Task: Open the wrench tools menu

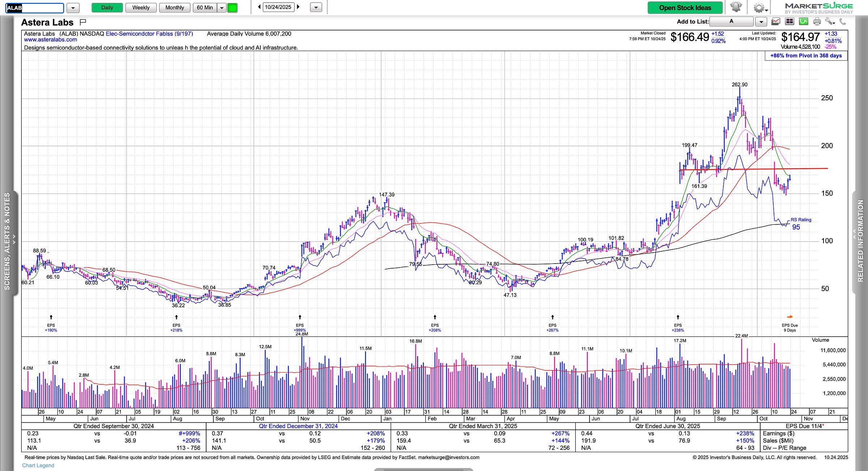Action: pyautogui.click(x=830, y=22)
